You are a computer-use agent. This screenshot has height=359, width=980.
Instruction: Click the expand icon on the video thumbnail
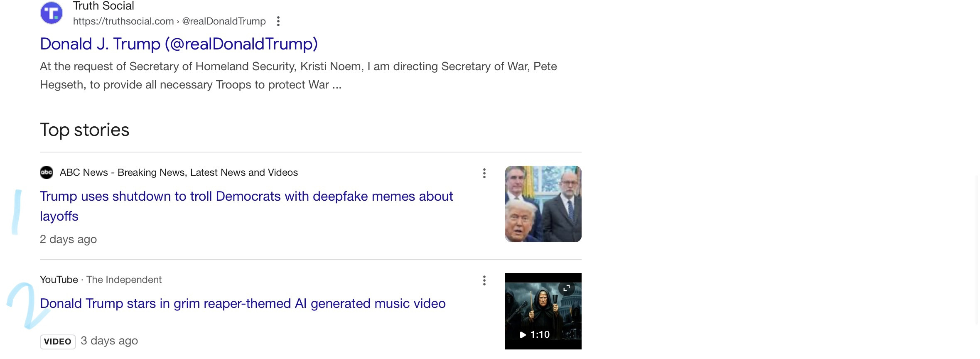566,288
